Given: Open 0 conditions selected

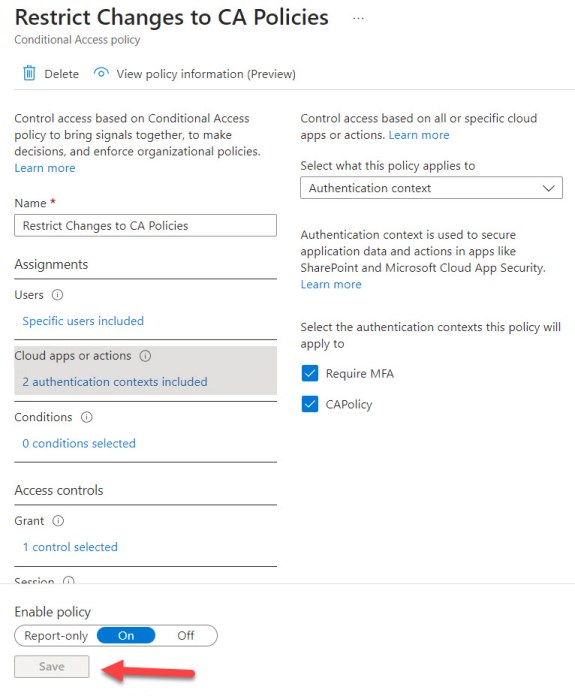Looking at the screenshot, I should 79,443.
